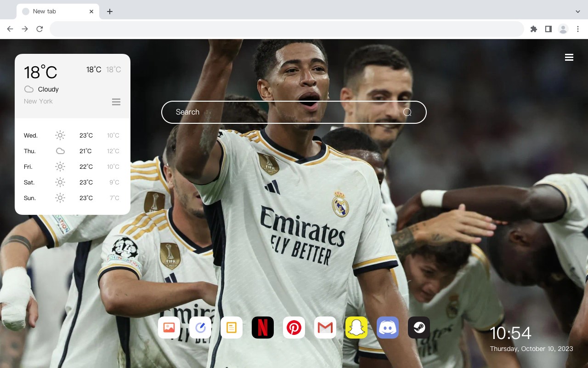Open the Chrome three-dot menu
Viewport: 588px width, 368px height.
click(x=578, y=29)
